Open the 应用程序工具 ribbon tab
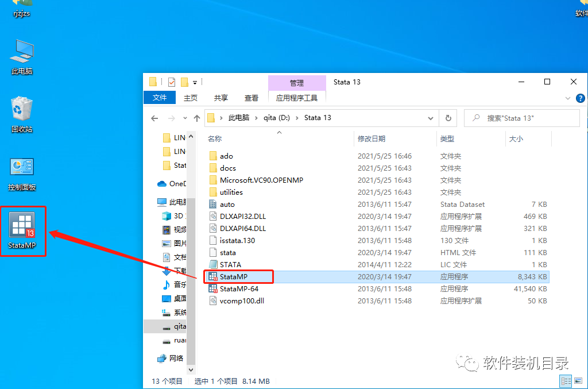The height and width of the screenshot is (389, 588). (297, 98)
